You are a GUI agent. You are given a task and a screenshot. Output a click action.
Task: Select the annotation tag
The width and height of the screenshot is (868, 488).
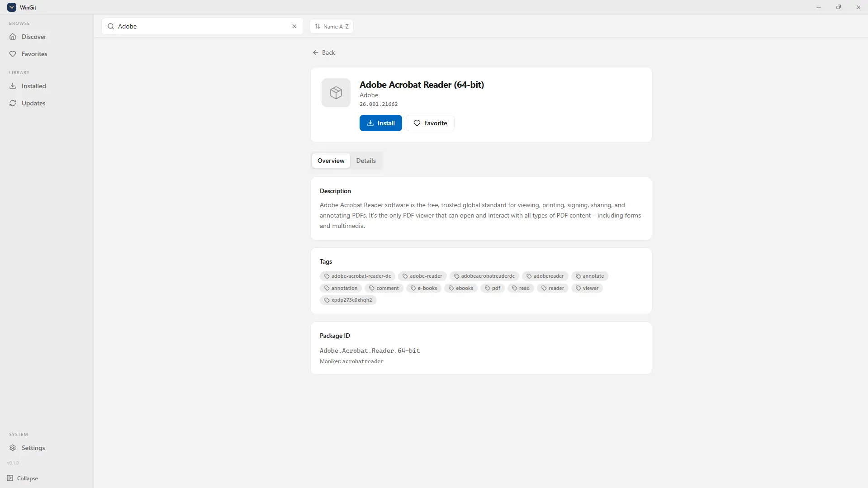tap(341, 288)
